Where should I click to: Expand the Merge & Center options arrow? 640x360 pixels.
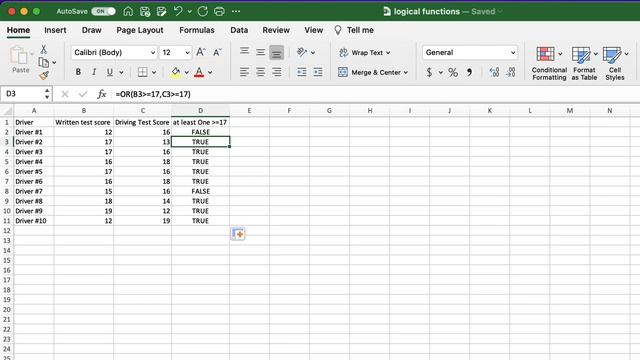point(406,73)
